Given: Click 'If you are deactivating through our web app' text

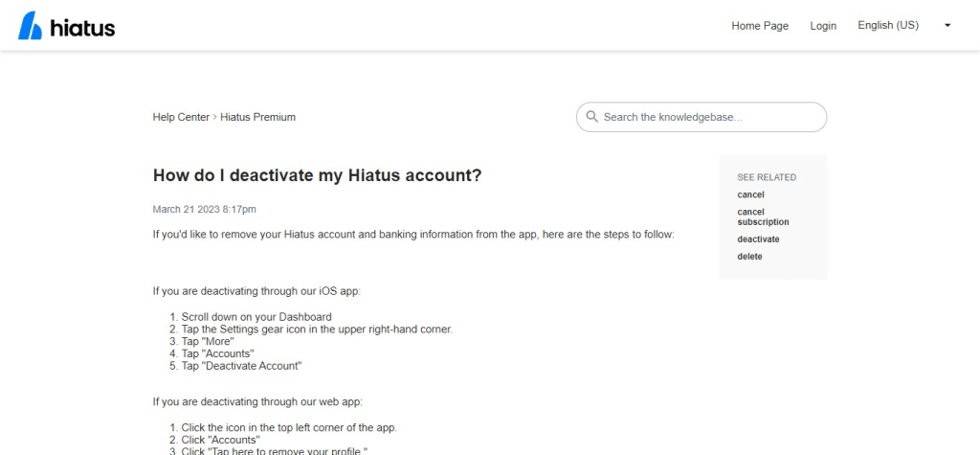Looking at the screenshot, I should [256, 401].
